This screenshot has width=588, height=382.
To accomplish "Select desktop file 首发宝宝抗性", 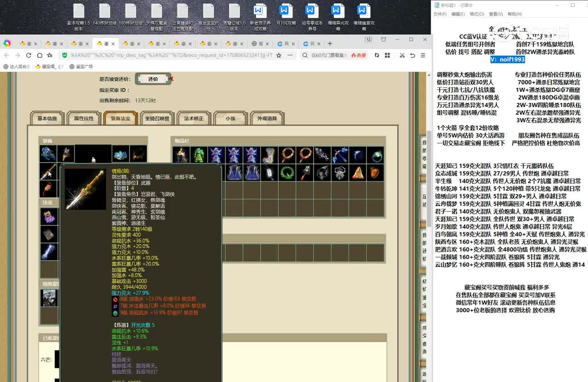I will tap(209, 17).
